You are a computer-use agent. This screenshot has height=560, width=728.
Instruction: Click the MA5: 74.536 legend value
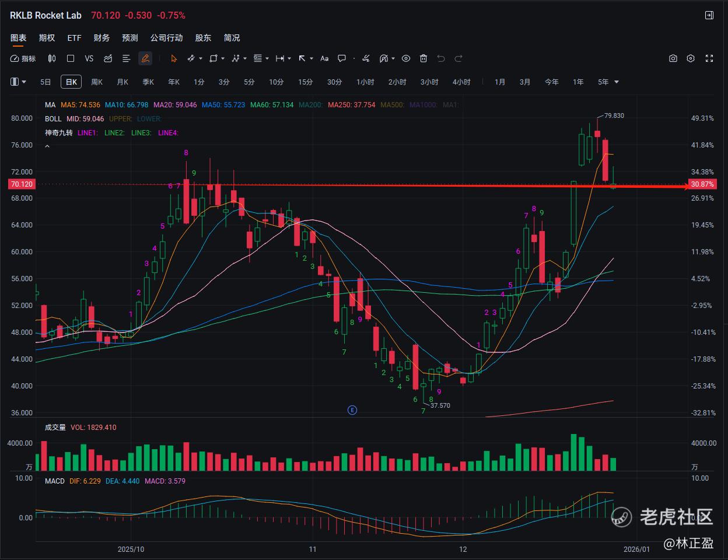click(80, 105)
